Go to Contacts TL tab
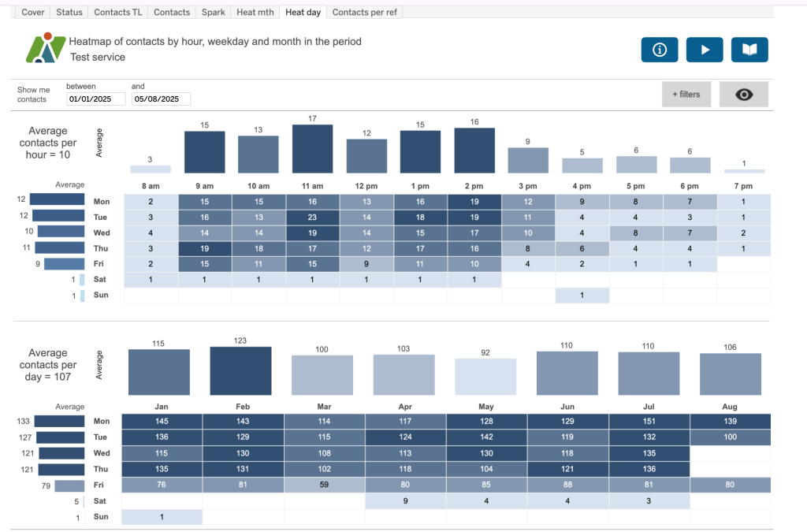 pyautogui.click(x=118, y=13)
